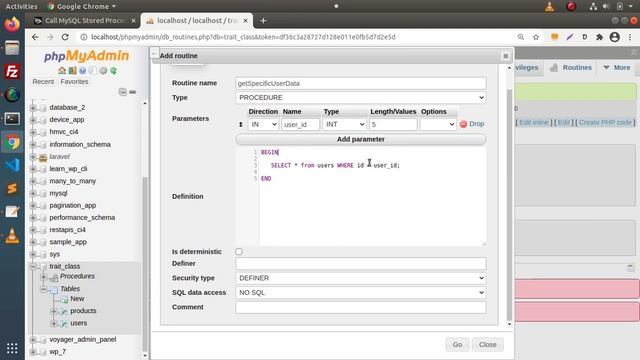Go back in browser history
Screen dimensions: 640x360
pyautogui.click(x=35, y=37)
